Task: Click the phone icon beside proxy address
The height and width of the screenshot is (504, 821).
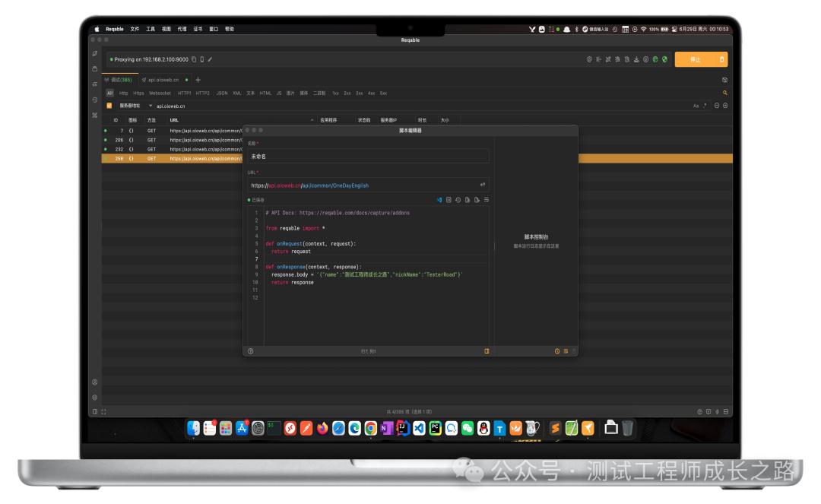Action: pyautogui.click(x=201, y=59)
